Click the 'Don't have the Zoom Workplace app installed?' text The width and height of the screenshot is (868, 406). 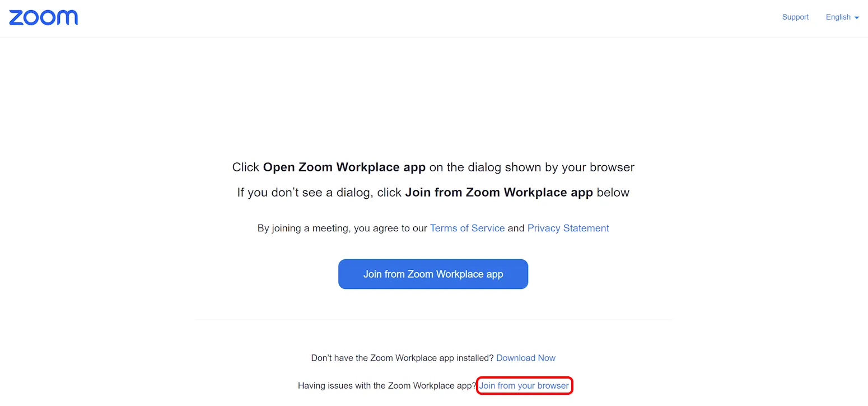(402, 358)
